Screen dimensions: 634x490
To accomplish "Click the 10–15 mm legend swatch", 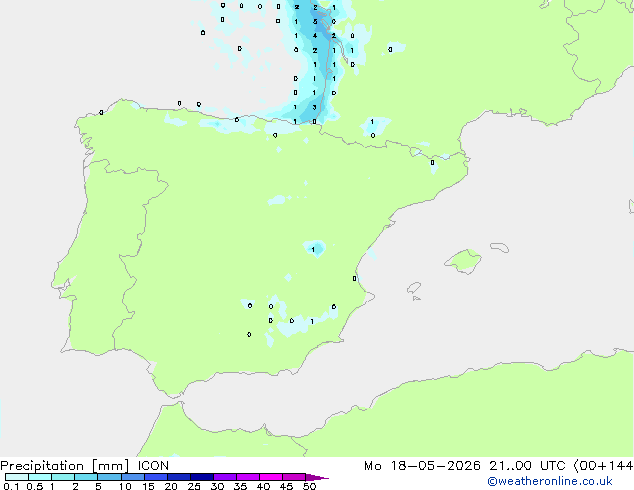I will click(133, 477).
